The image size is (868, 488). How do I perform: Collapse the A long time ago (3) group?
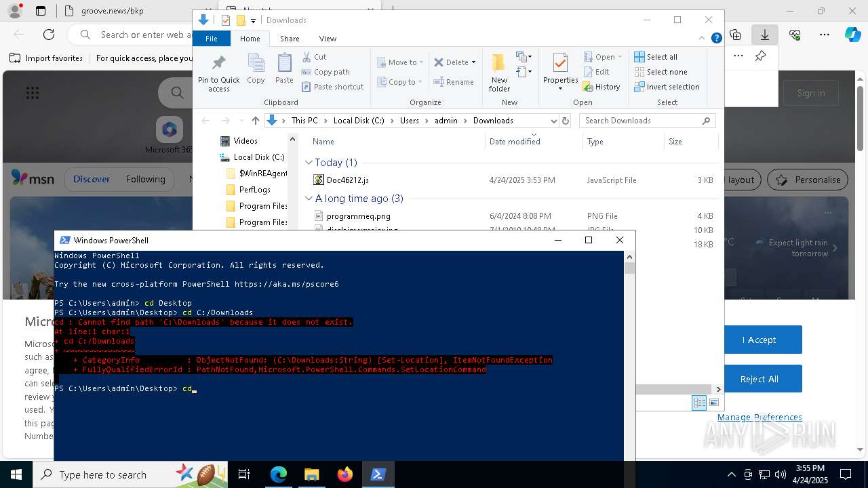pos(309,199)
